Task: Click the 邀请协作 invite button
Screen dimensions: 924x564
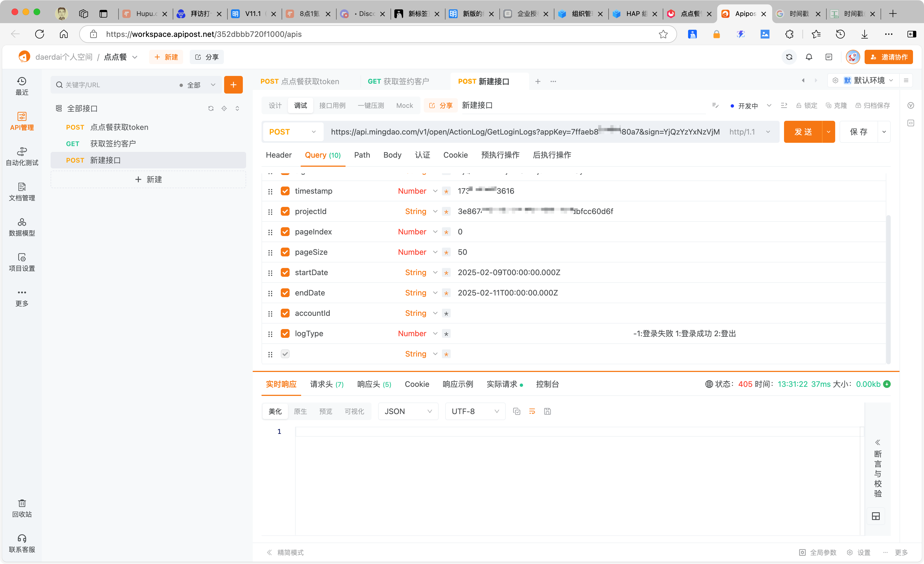Action: (888, 57)
